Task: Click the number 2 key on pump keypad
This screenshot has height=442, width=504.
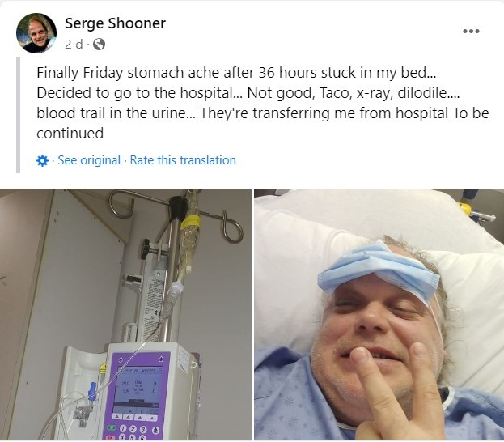Action: (x=133, y=429)
